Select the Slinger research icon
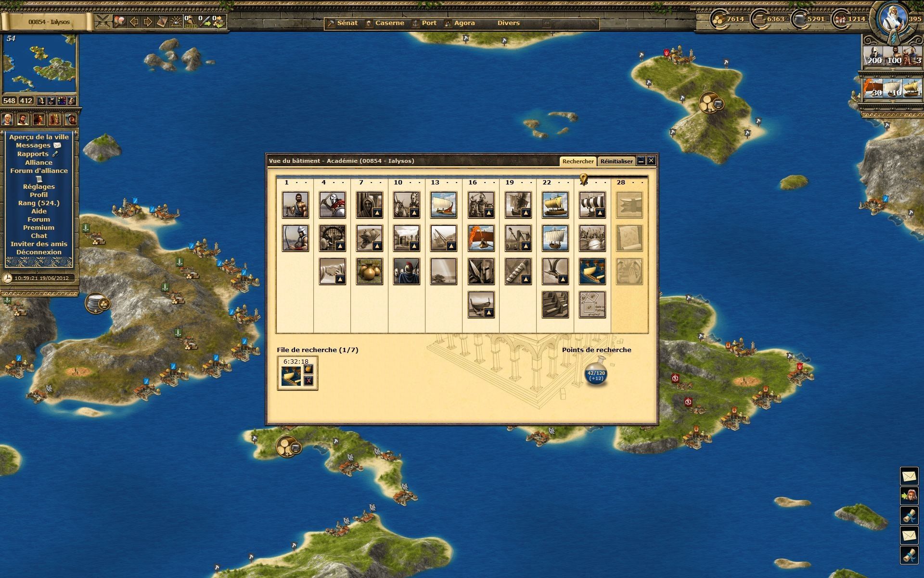The width and height of the screenshot is (924, 578). 295,205
